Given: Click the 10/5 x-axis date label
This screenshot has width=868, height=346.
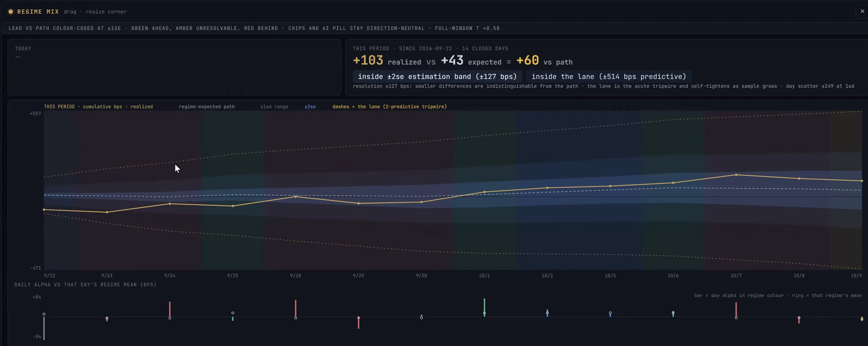Looking at the screenshot, I should [x=610, y=276].
